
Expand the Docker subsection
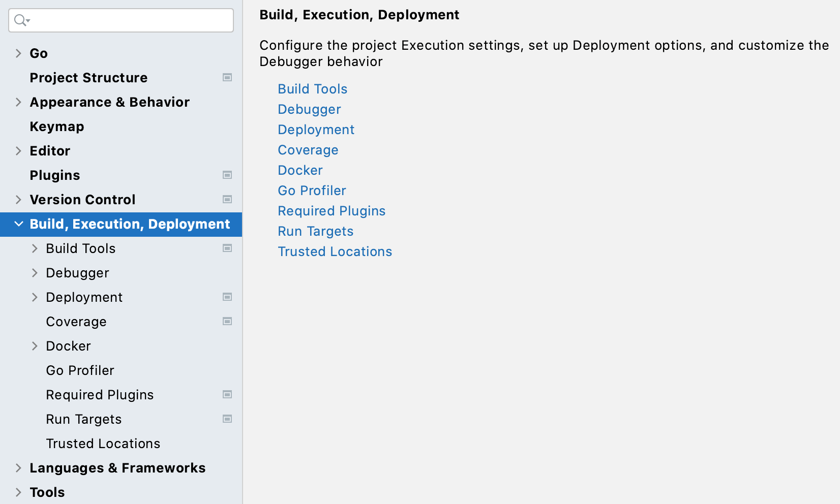point(35,345)
